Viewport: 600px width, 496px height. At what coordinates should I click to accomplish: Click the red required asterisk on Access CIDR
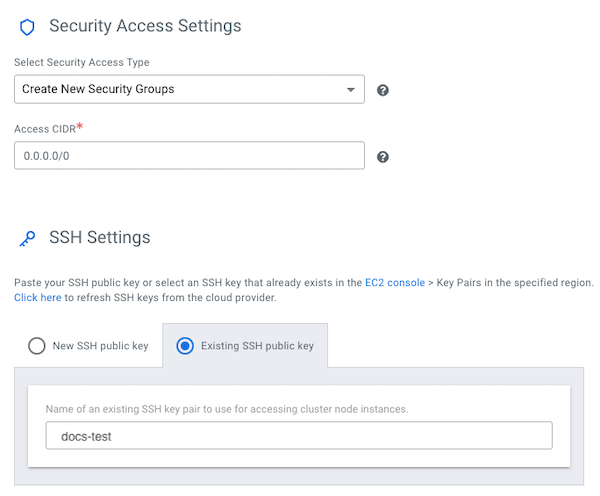pos(79,127)
